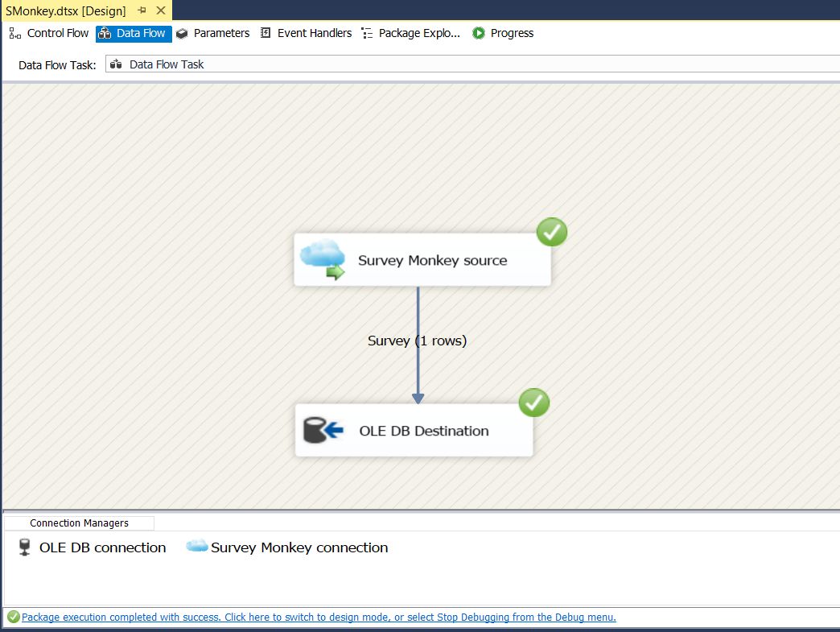Click the Survey Monkey connection cloud icon
The width and height of the screenshot is (840, 632).
[196, 546]
